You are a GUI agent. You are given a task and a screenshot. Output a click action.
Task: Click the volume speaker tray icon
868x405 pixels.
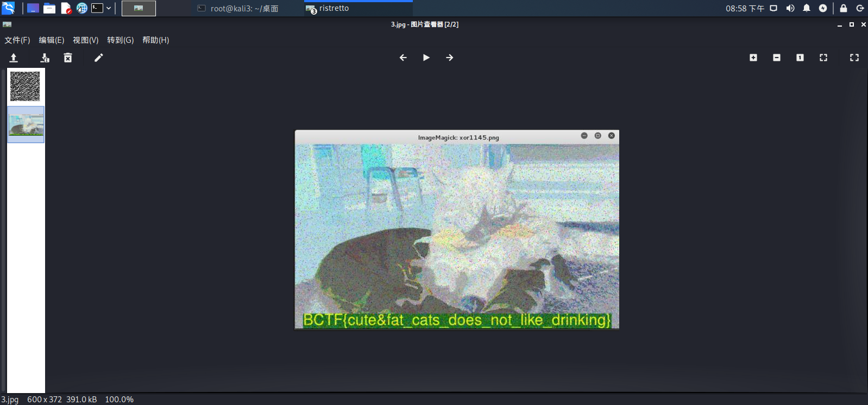coord(790,8)
